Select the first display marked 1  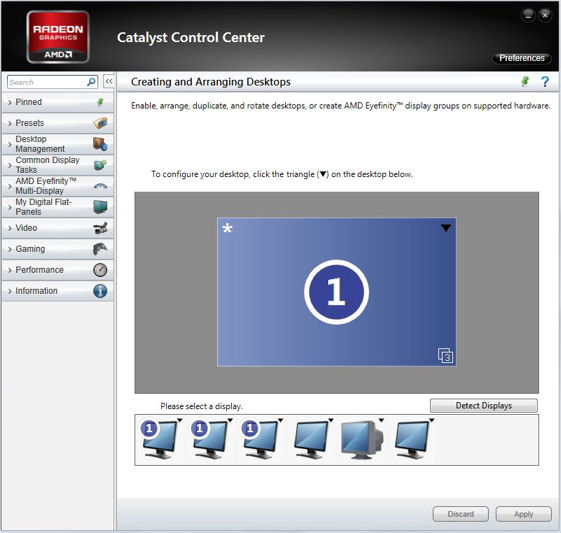(x=159, y=440)
